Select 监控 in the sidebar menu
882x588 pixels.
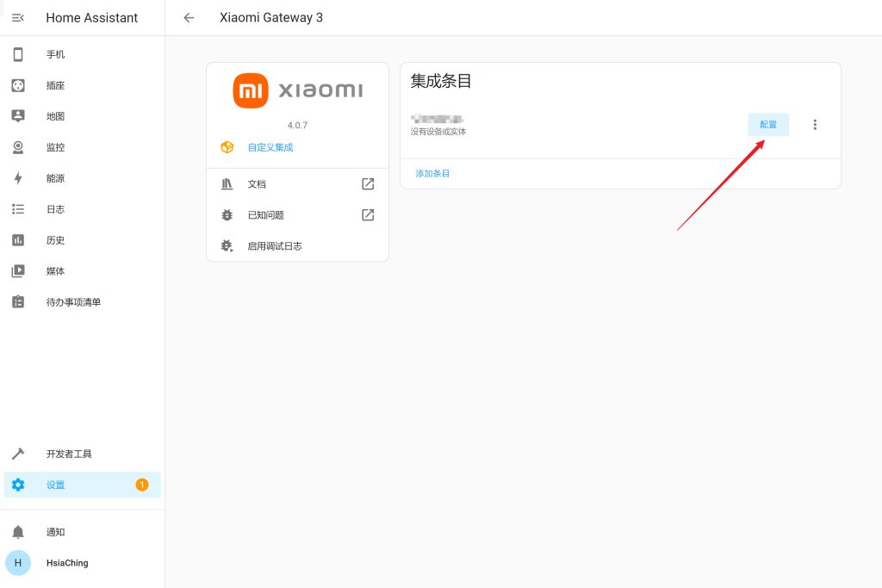(83, 147)
